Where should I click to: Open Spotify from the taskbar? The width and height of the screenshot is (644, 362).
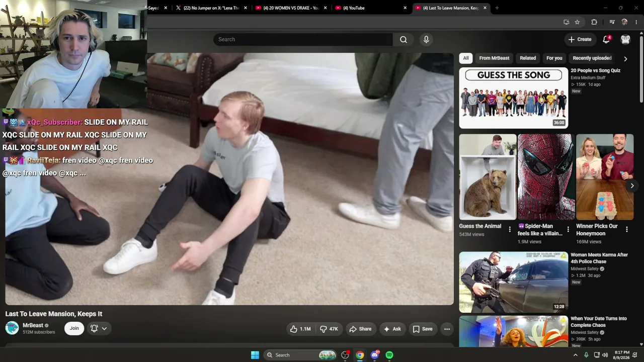(389, 355)
